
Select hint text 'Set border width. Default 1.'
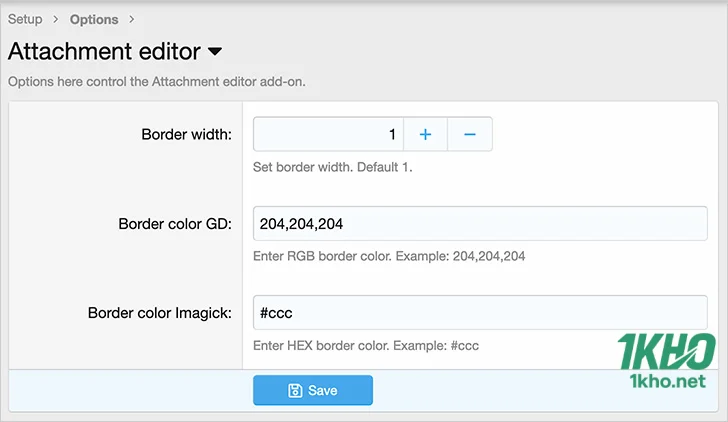click(332, 167)
